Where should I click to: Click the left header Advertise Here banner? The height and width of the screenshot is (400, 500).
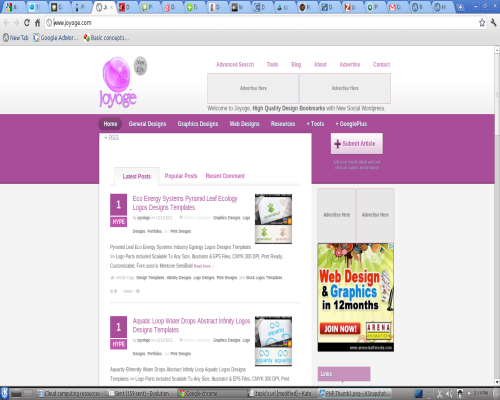pyautogui.click(x=253, y=88)
